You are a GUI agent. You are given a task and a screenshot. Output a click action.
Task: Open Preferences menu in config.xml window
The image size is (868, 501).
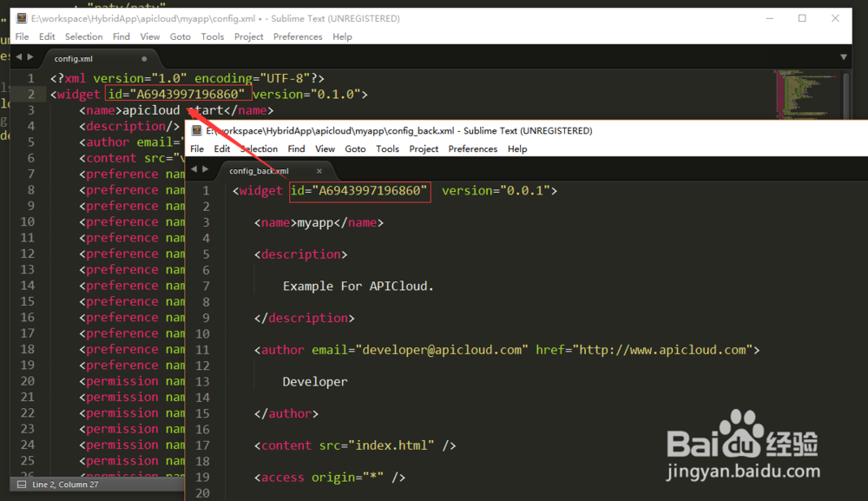pos(298,36)
